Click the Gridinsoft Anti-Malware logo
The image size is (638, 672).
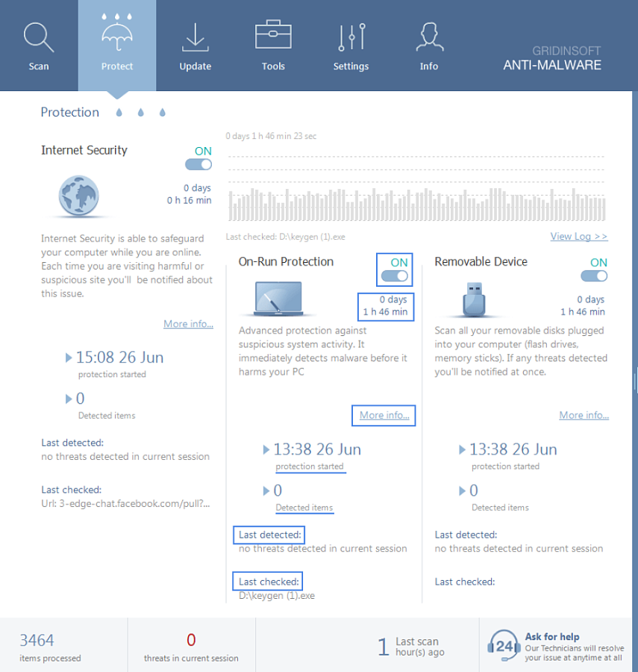tap(552, 58)
